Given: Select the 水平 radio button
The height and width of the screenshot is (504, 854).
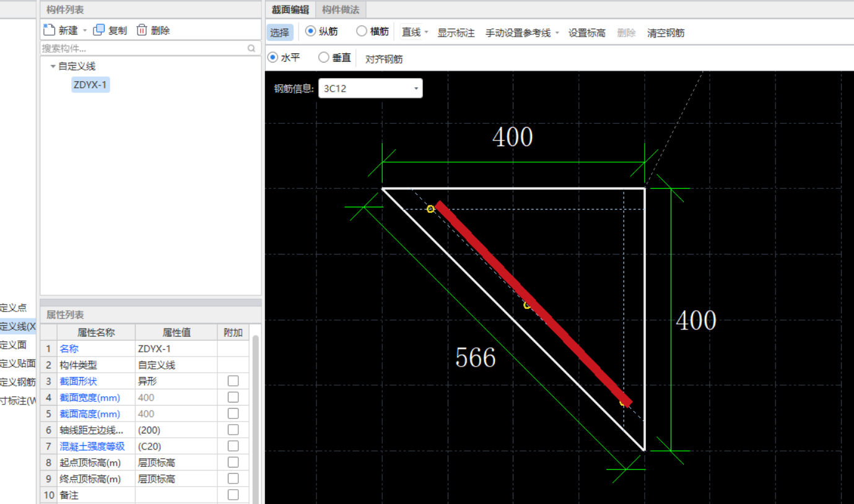Looking at the screenshot, I should 272,57.
